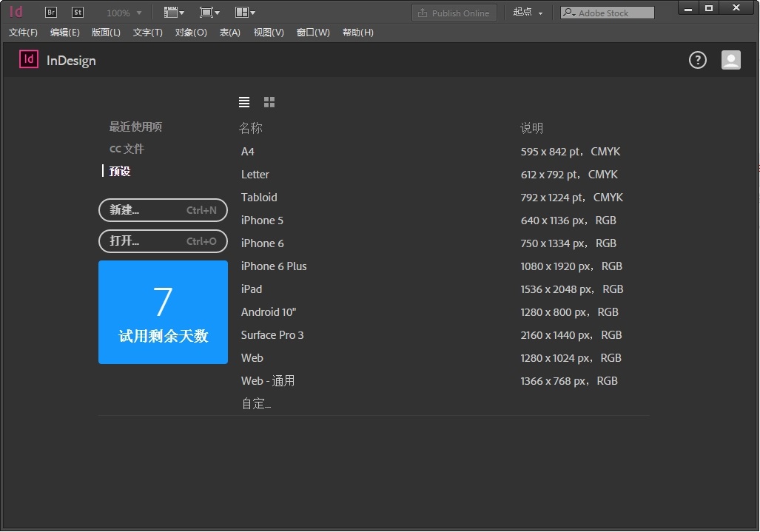Select the 最近使用项 tab
This screenshot has width=760, height=532.
click(x=135, y=127)
